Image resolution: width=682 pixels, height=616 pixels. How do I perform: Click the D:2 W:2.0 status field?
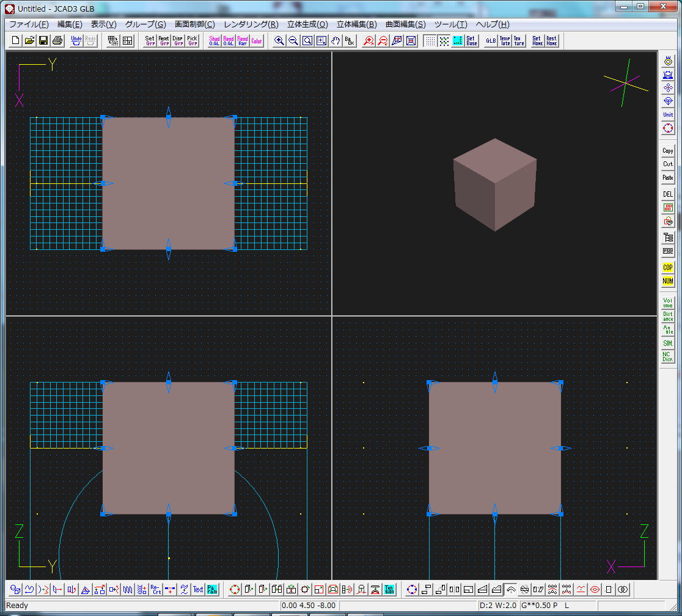click(498, 606)
